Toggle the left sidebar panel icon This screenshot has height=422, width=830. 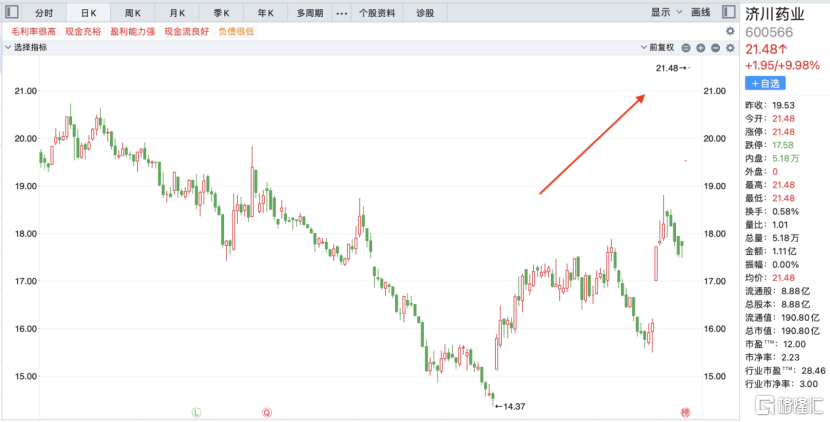point(11,13)
